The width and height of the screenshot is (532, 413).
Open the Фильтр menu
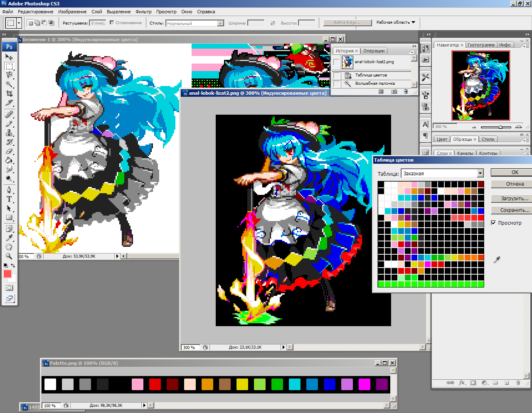point(143,12)
